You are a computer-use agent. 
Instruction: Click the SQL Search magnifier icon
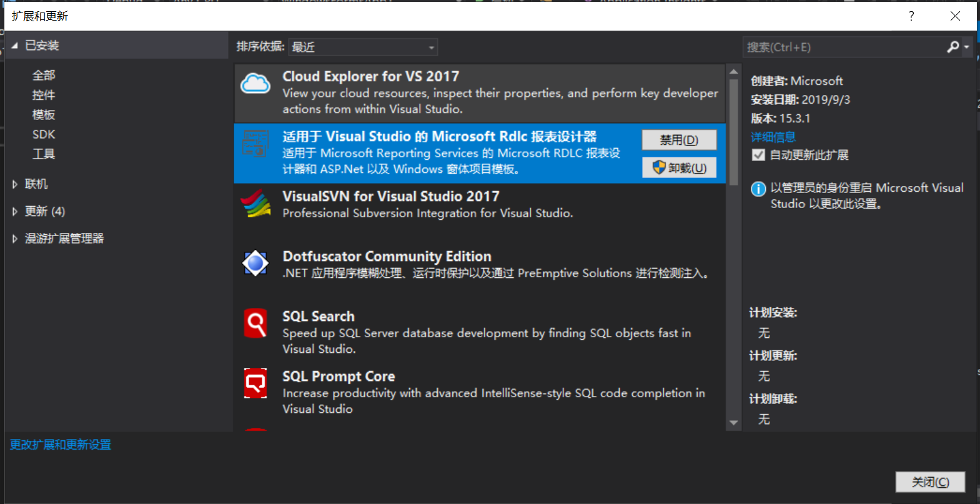(255, 323)
